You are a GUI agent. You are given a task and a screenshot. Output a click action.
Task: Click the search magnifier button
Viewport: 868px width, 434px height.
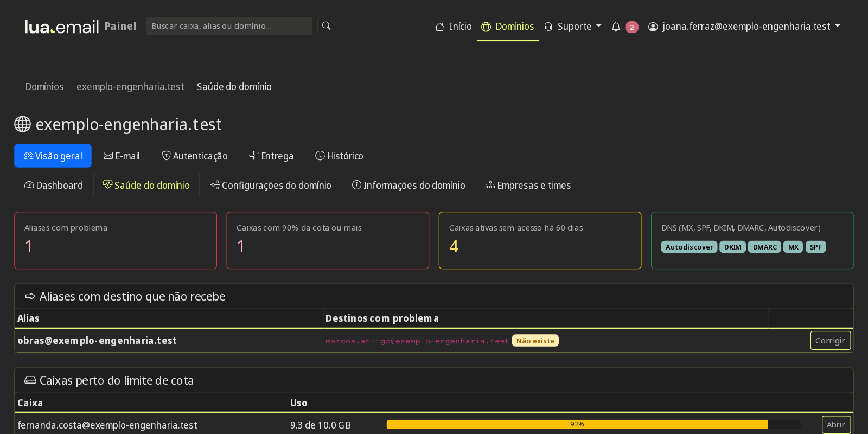click(327, 26)
